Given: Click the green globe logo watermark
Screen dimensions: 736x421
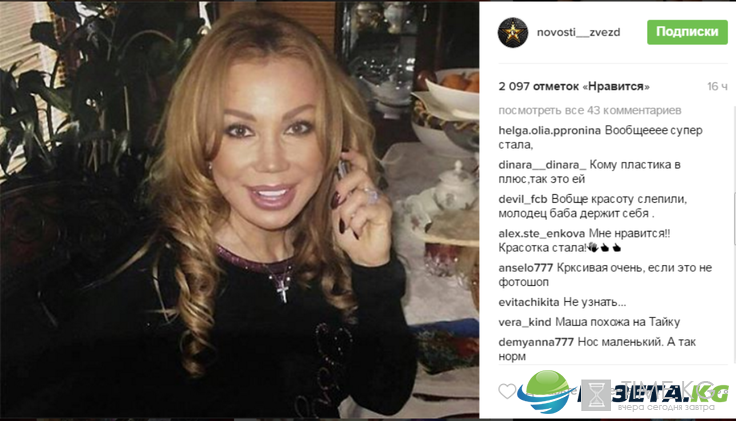Looking at the screenshot, I should [x=546, y=391].
